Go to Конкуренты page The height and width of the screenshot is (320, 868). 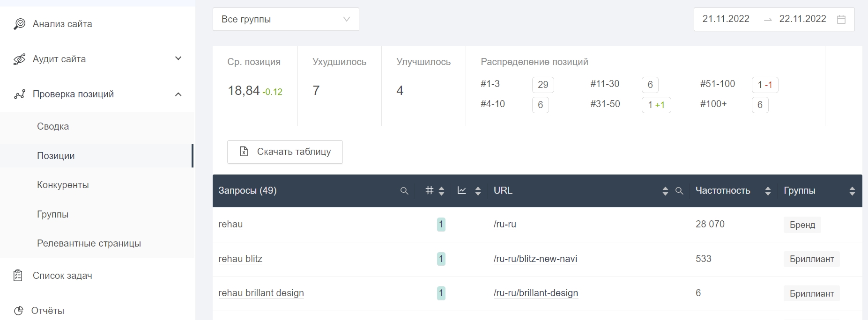[x=63, y=185]
